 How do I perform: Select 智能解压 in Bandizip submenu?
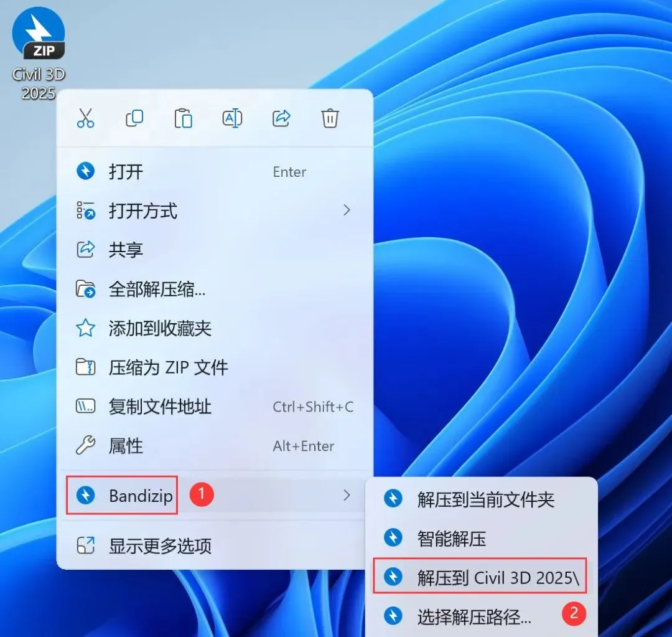(x=481, y=539)
